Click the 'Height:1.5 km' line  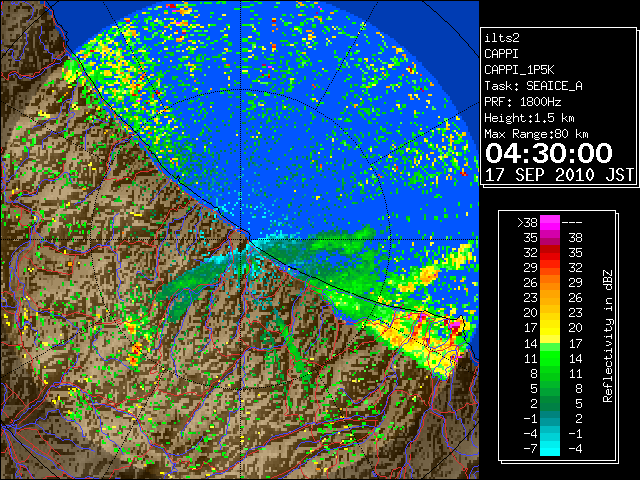[x=529, y=118]
